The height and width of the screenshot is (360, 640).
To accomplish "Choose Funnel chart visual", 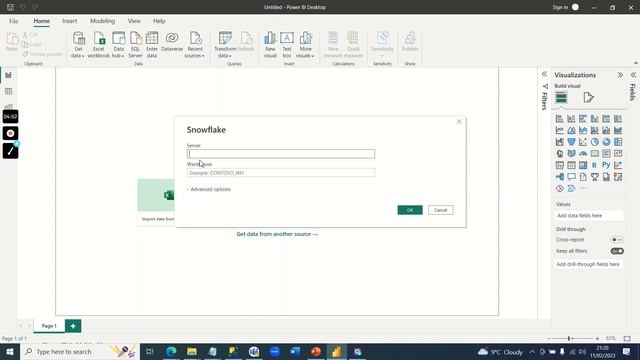I will (x=571, y=142).
